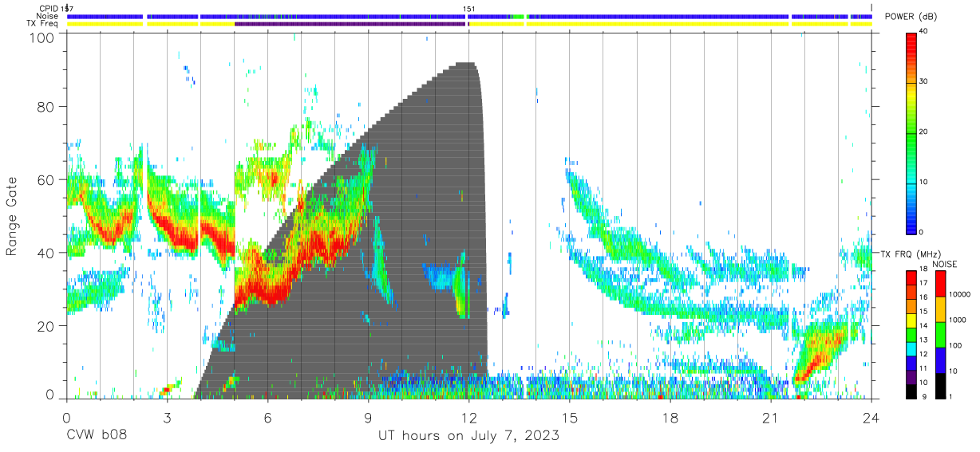Image resolution: width=980 pixels, height=452 pixels.
Task: Select the 9 tick on UT hours axis
Action: (368, 418)
